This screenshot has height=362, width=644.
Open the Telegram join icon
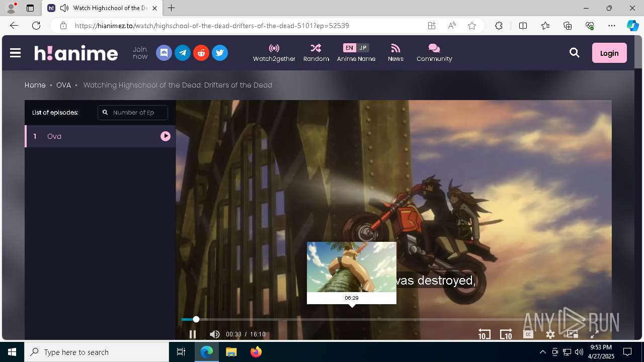tap(183, 53)
